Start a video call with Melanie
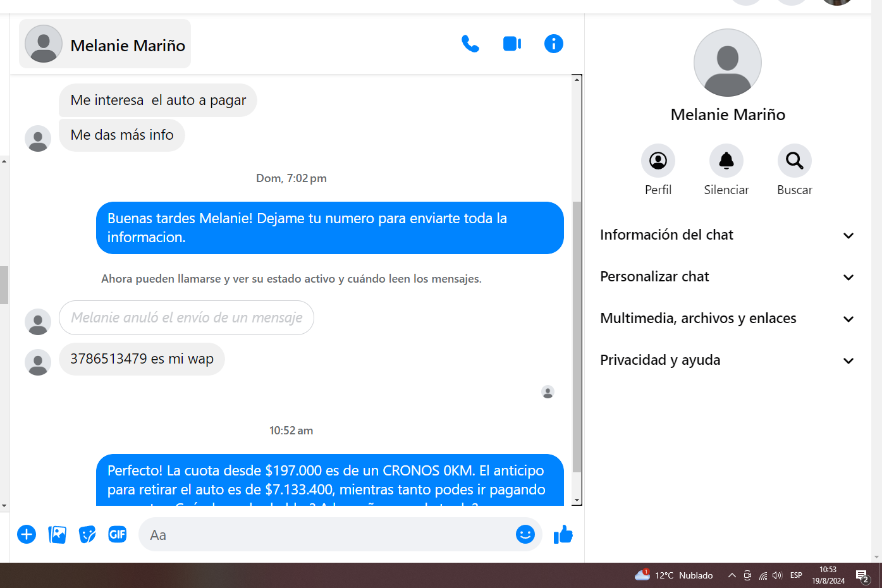Viewport: 882px width, 588px height. (x=511, y=44)
